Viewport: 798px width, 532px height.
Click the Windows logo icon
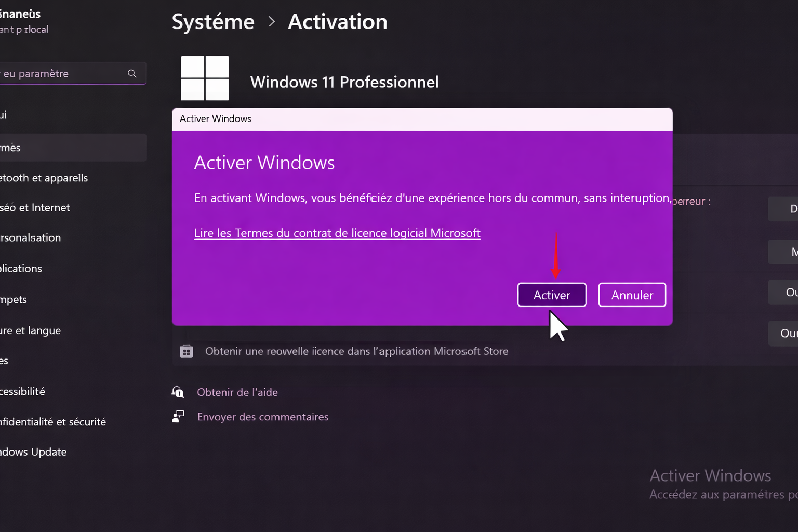(x=205, y=78)
